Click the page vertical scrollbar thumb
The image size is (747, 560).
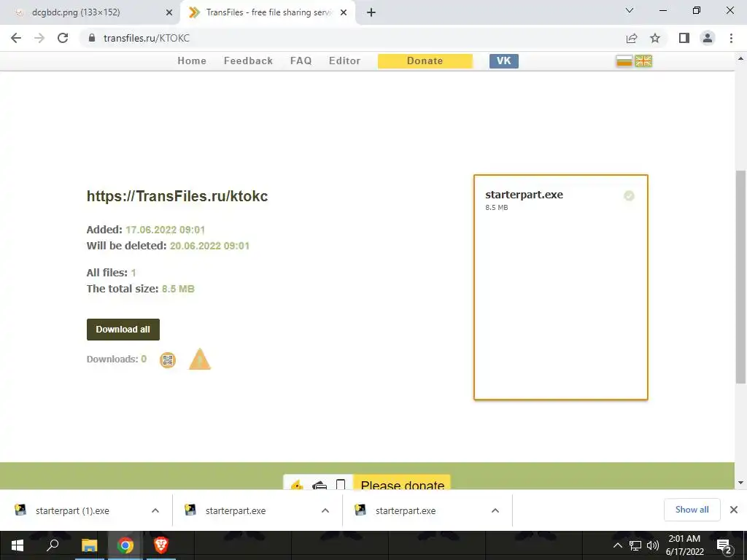(740, 276)
